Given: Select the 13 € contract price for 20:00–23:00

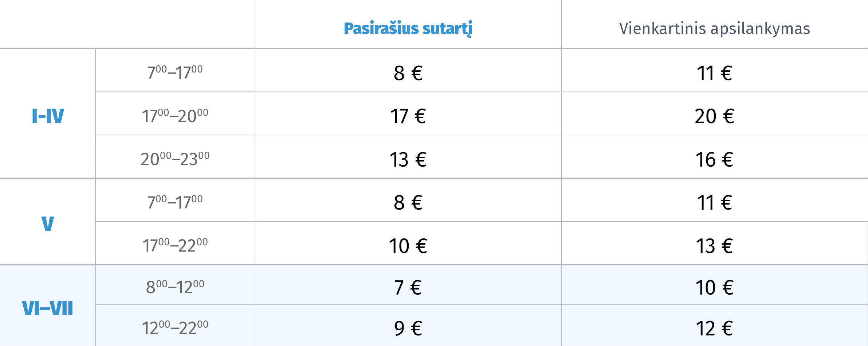Looking at the screenshot, I should click(x=408, y=160).
